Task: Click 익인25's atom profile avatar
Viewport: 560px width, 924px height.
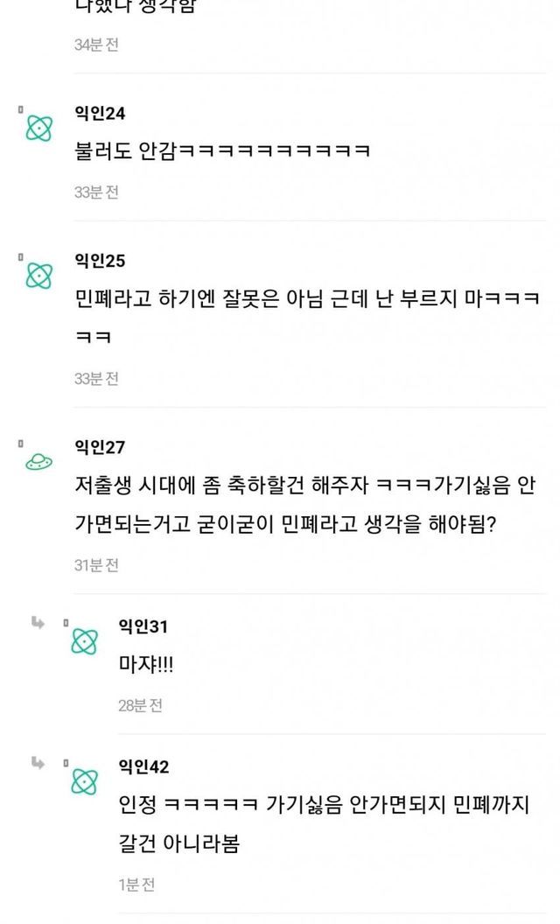Action: 39,276
